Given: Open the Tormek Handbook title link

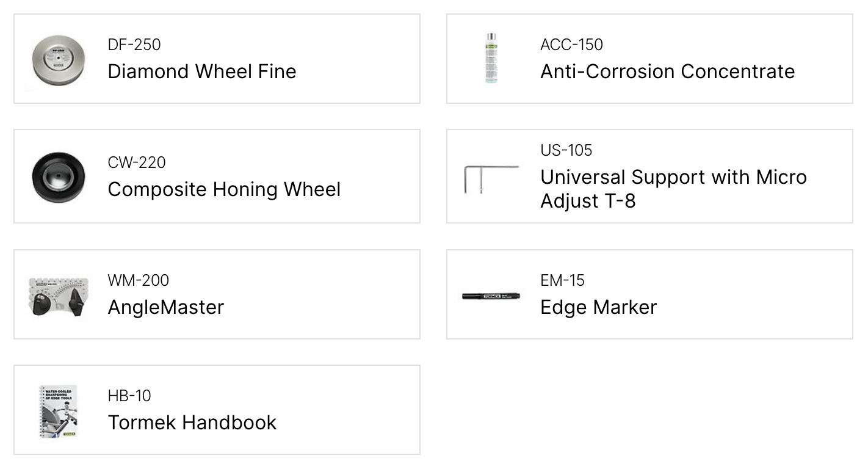Looking at the screenshot, I should [192, 423].
